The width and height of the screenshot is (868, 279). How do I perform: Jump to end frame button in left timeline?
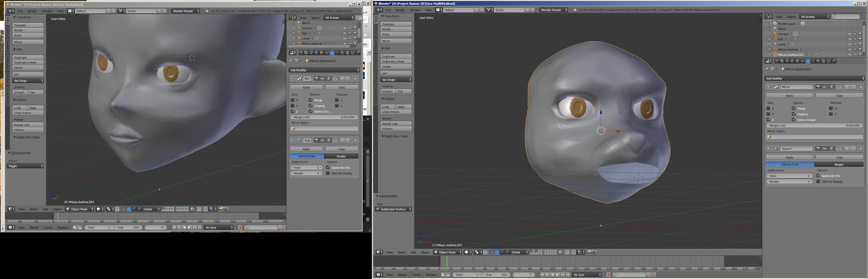pyautogui.click(x=200, y=227)
